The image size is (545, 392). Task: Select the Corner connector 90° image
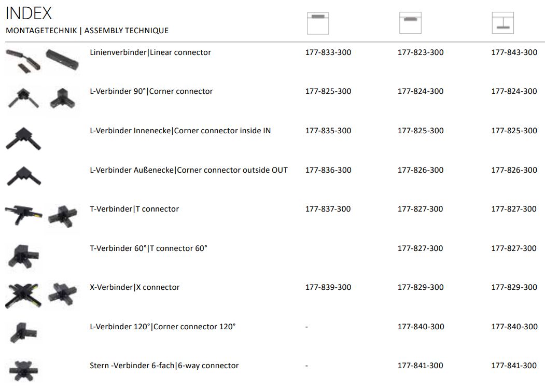41,99
